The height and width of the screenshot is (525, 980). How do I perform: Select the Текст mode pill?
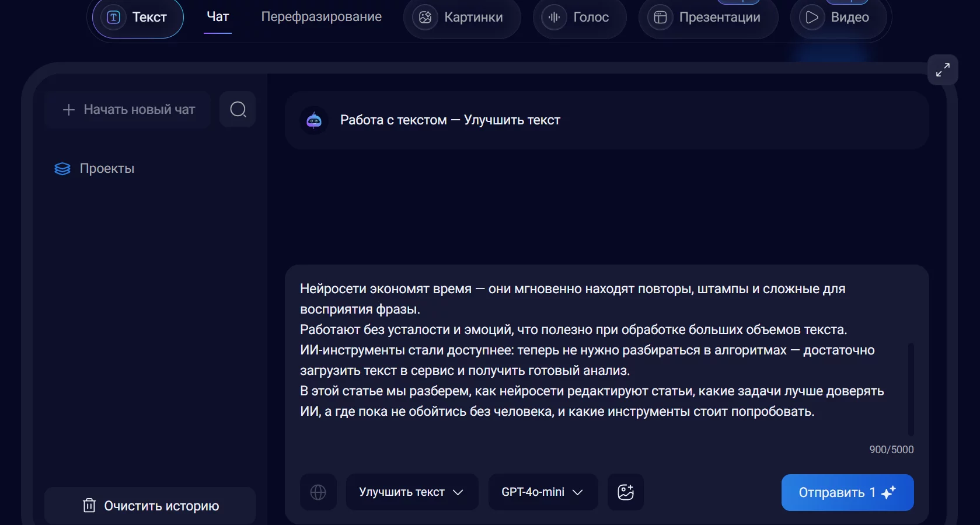(x=138, y=18)
